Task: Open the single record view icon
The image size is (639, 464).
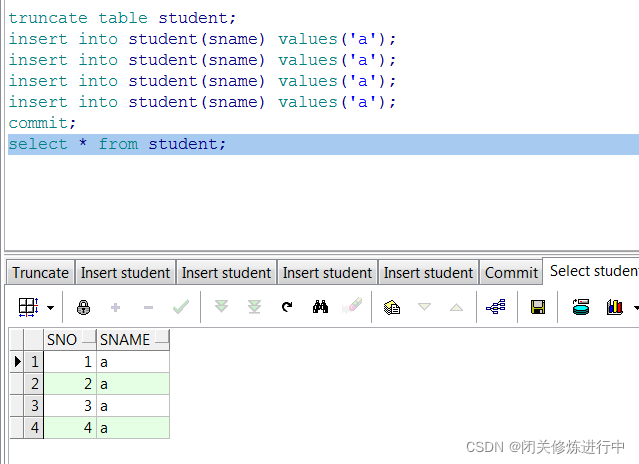Action: pos(392,307)
